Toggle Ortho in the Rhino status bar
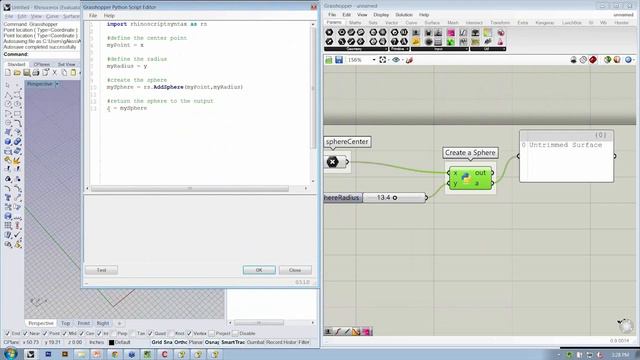The width and height of the screenshot is (640, 360). coord(180,342)
